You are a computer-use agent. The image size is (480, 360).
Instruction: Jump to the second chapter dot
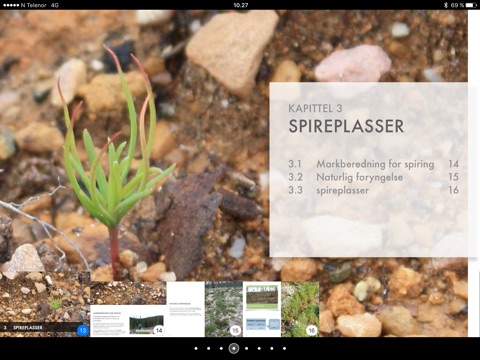click(209, 349)
